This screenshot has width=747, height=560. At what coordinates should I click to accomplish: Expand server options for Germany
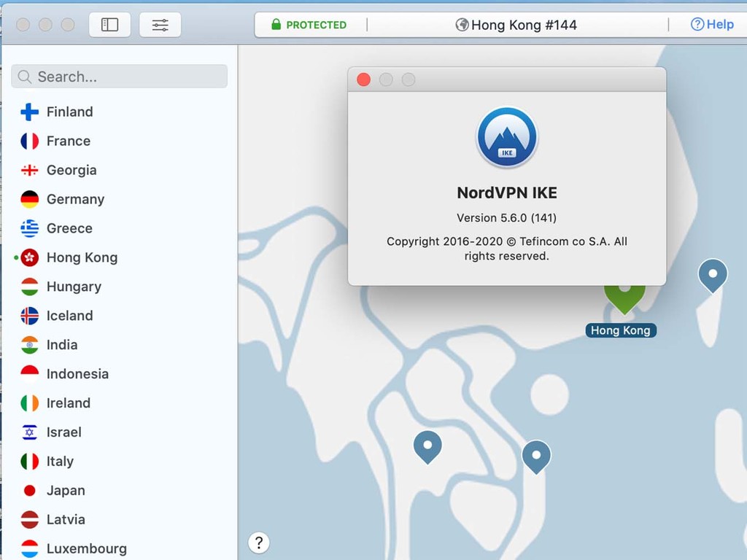click(x=75, y=199)
